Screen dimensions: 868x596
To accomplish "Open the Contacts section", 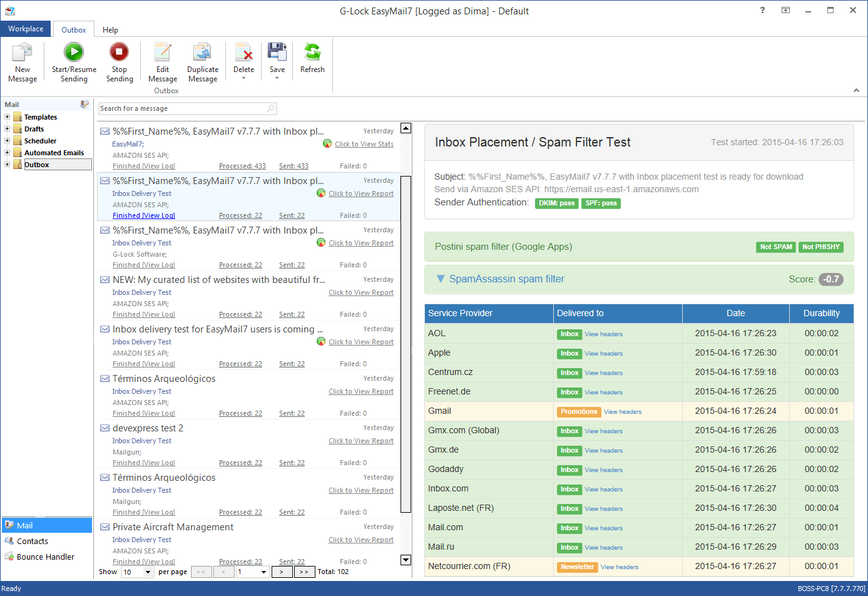I will pos(31,541).
